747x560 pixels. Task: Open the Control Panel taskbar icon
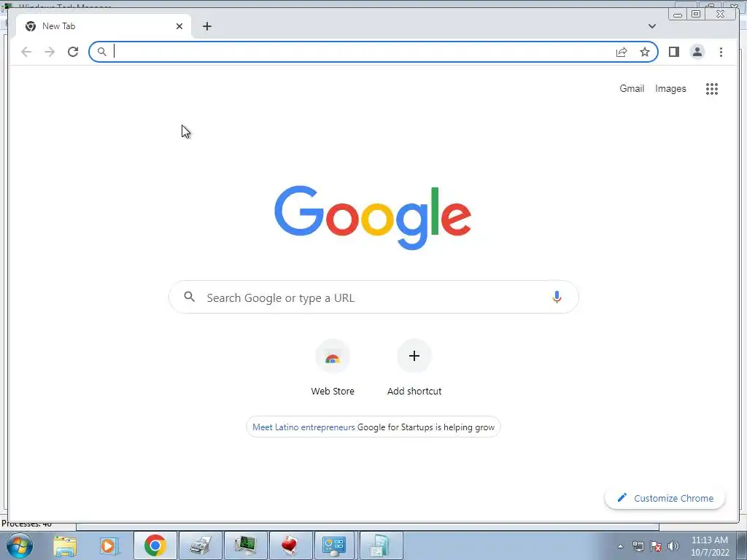click(x=334, y=545)
